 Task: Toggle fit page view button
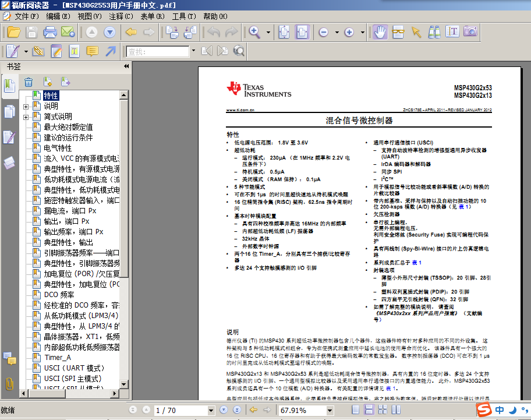point(284,32)
